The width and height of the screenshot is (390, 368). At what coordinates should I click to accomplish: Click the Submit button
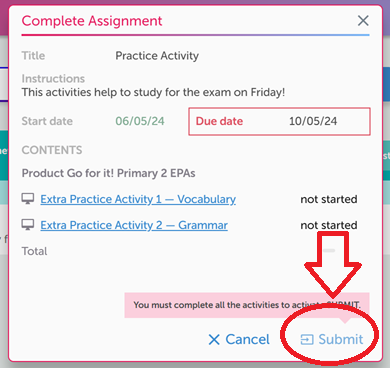click(x=332, y=339)
